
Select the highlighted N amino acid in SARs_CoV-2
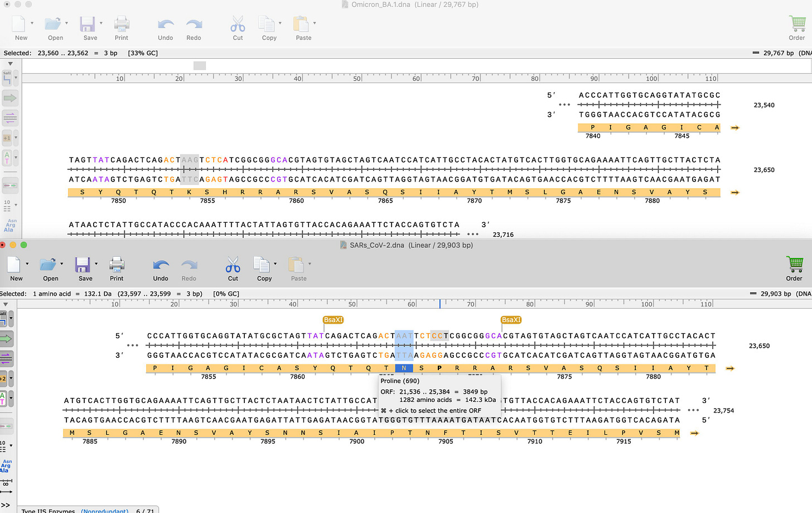click(404, 368)
